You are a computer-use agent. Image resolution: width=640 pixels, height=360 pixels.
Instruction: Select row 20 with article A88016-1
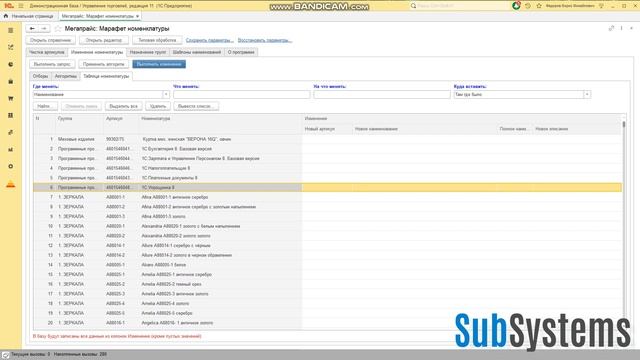click(327, 323)
